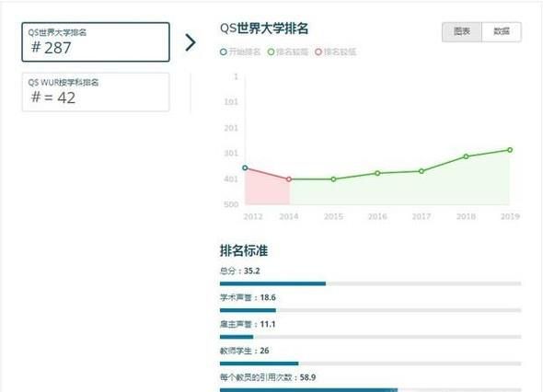Screen dimensions: 543x392
Task: Click the 学术声誉 18.6 progress bar
Action: 371,310
